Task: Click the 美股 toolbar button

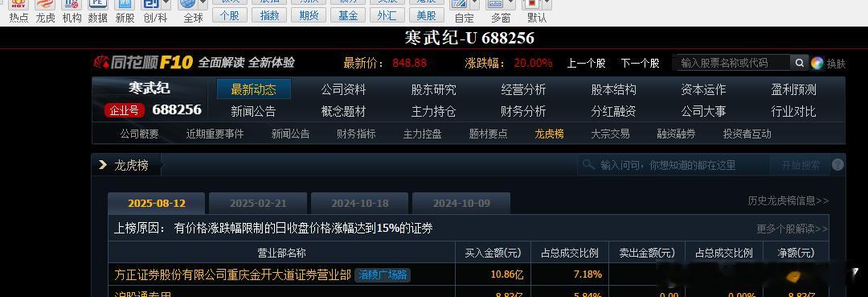Action: [x=426, y=15]
